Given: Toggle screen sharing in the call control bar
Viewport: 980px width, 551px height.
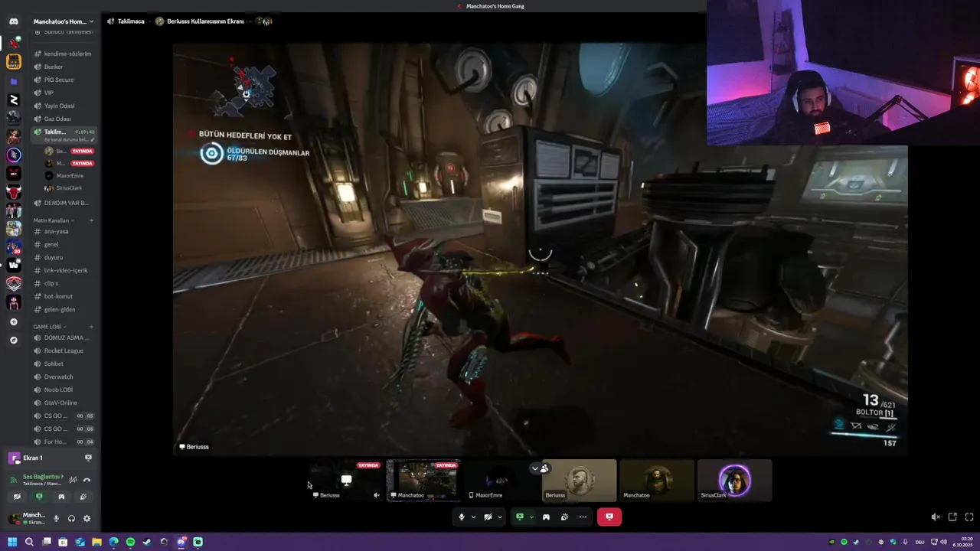Looking at the screenshot, I should [519, 517].
